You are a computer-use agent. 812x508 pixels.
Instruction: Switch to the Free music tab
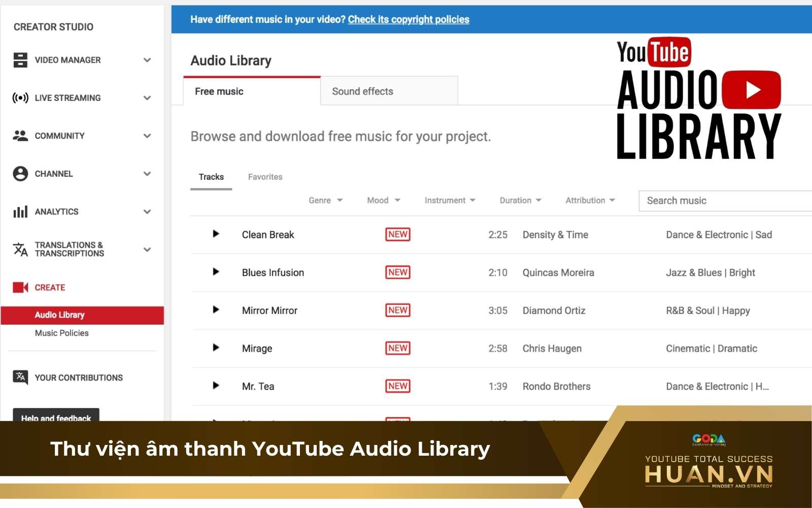pos(252,91)
